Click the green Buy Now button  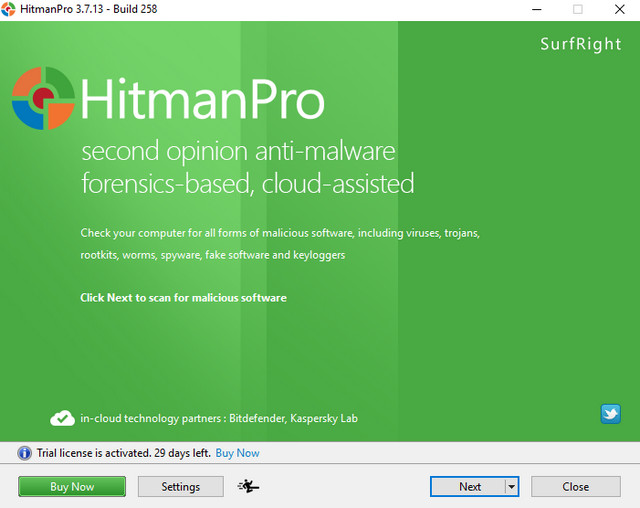point(72,486)
